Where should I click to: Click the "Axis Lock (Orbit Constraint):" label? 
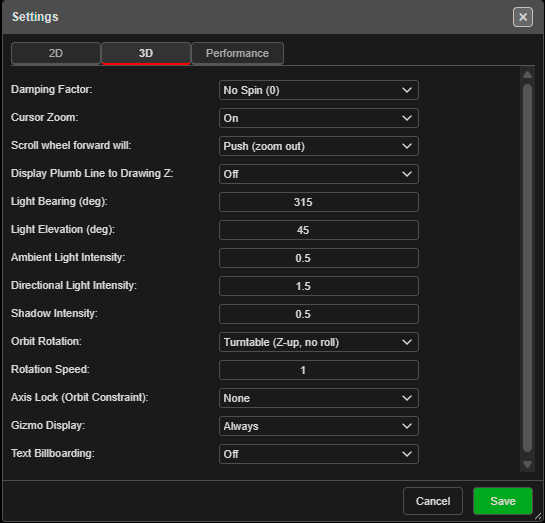pyautogui.click(x=80, y=397)
